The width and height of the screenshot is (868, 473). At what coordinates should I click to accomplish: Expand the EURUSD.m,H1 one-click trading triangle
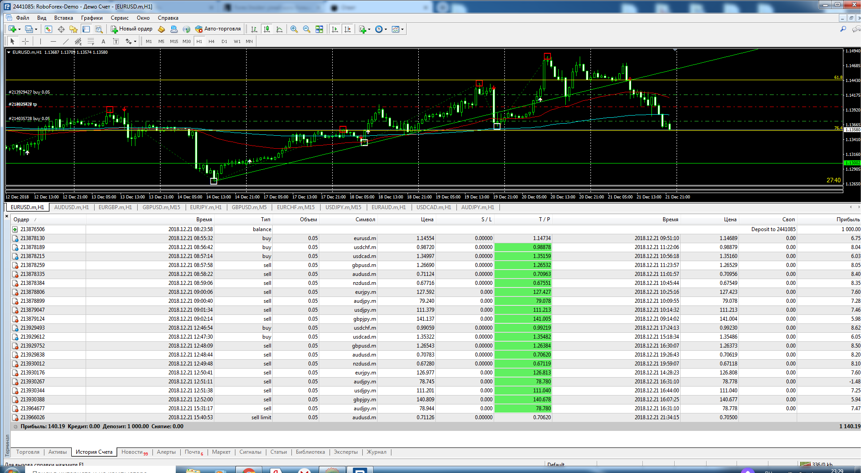point(9,52)
